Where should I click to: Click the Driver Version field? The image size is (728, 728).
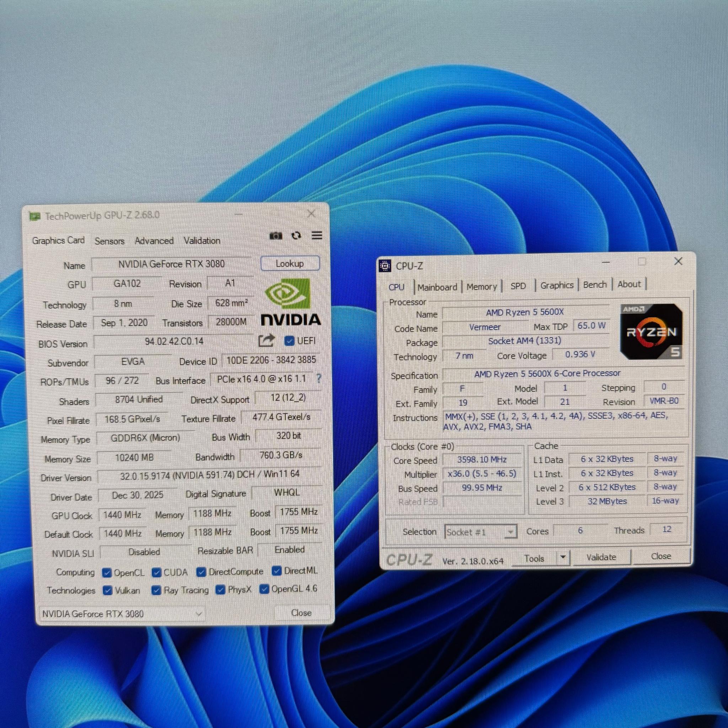[x=209, y=475]
